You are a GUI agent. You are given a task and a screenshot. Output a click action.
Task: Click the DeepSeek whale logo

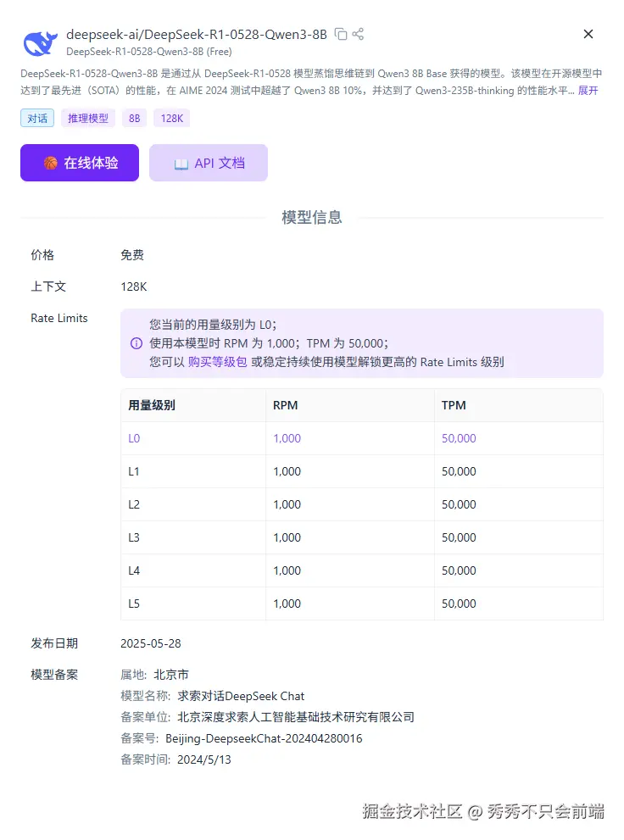[40, 43]
